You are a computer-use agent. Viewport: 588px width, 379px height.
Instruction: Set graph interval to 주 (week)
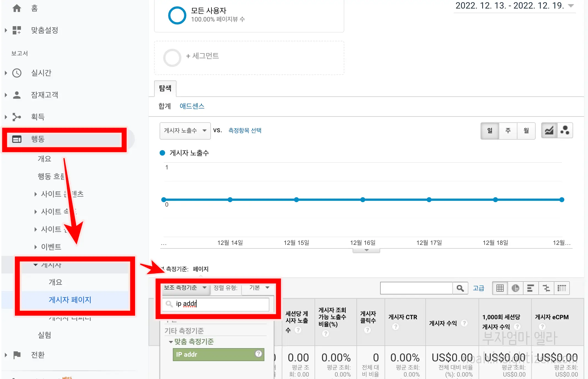click(508, 131)
